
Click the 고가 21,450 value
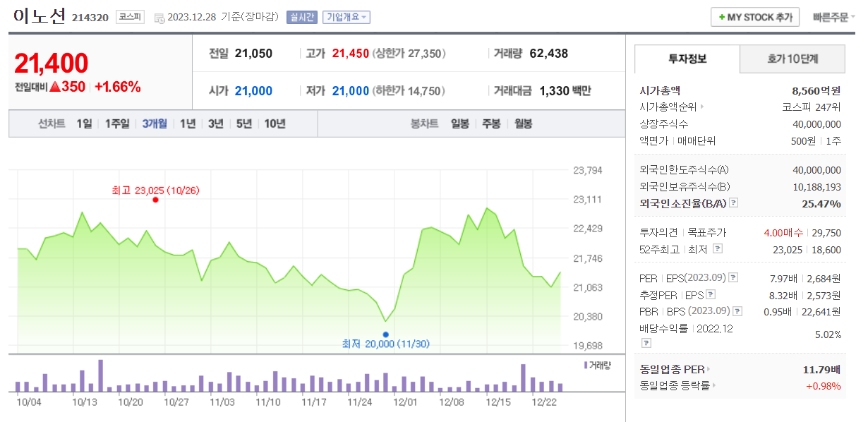click(351, 54)
